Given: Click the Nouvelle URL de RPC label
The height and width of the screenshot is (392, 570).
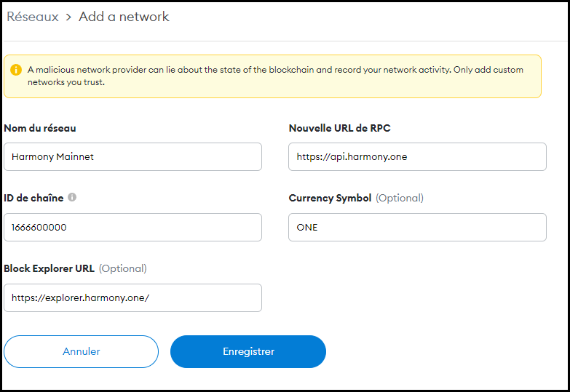Looking at the screenshot, I should pyautogui.click(x=341, y=128).
